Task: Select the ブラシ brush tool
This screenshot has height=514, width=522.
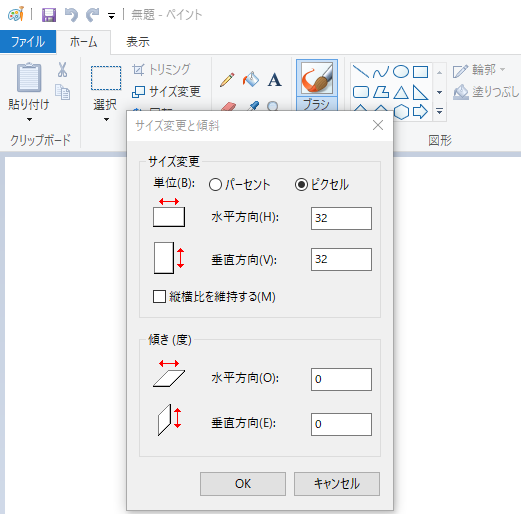Action: (x=317, y=85)
